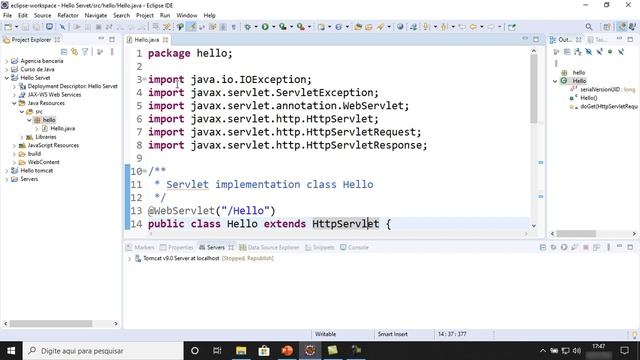Viewport: 640px width, 360px height.
Task: Collapse the Hello Servet project
Action: point(7,78)
